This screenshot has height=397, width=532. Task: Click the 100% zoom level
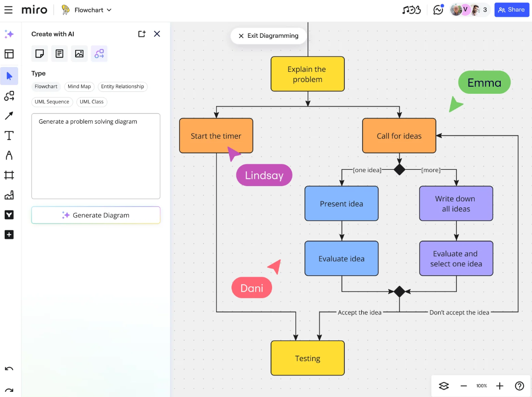point(482,386)
